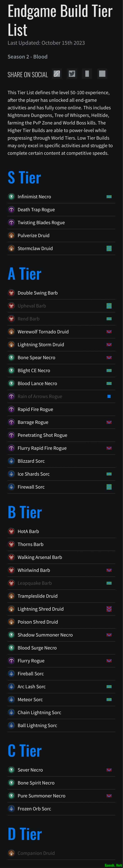Viewport: 123px width, 868px height.
Task: Click the blue square marker on Rain of Arrows Rogue
Action: pos(109,397)
